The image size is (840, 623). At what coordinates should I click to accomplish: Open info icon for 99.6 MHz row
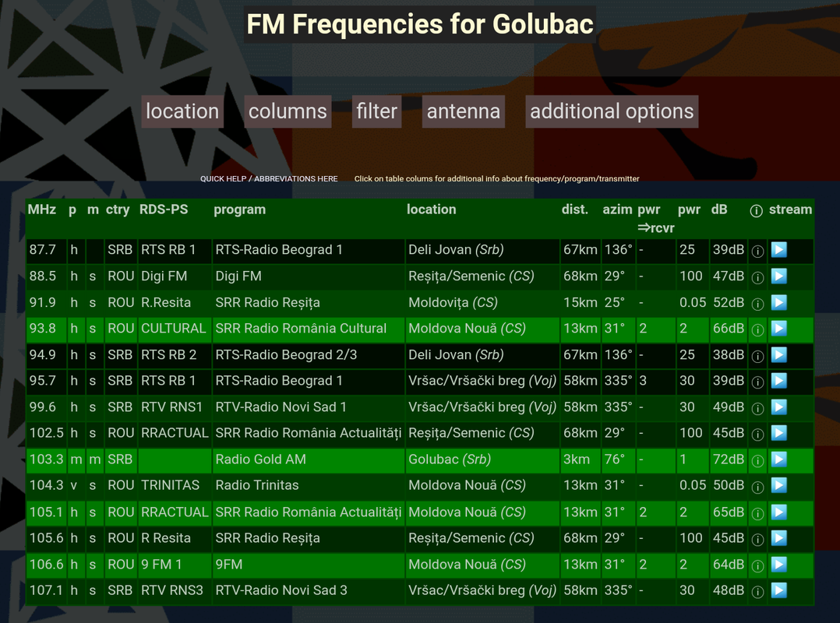click(757, 408)
